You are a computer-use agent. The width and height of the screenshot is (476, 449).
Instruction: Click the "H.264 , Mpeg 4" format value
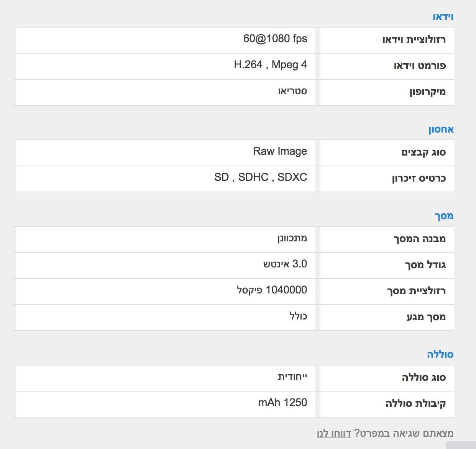coord(270,65)
